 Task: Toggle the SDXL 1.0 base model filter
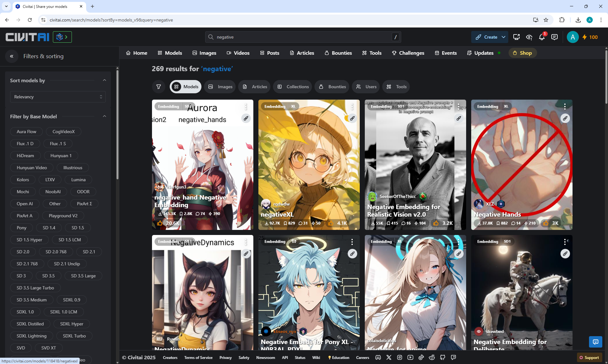[x=25, y=312]
